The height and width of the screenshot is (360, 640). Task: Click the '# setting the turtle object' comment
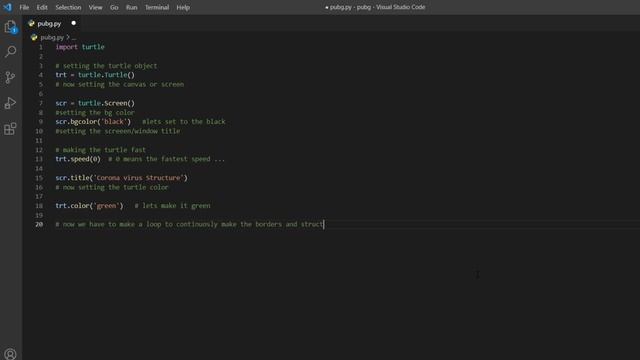[106, 66]
